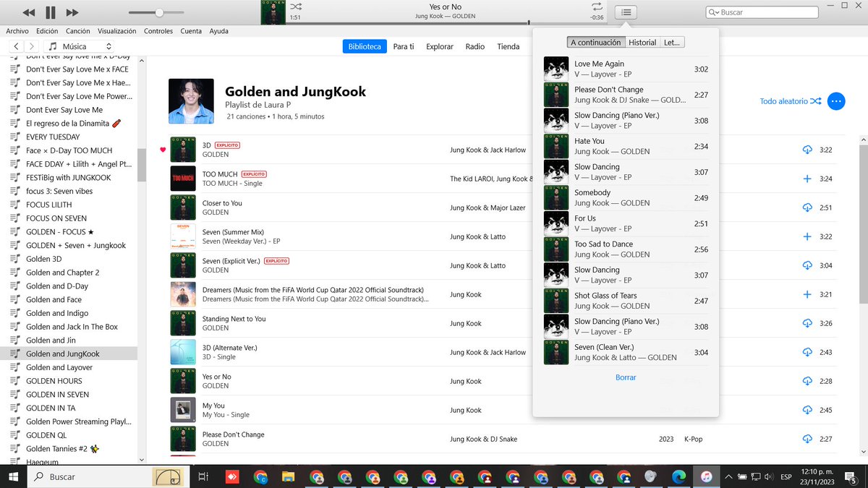868x488 pixels.
Task: Switch to the Explorar tab
Action: 440,46
